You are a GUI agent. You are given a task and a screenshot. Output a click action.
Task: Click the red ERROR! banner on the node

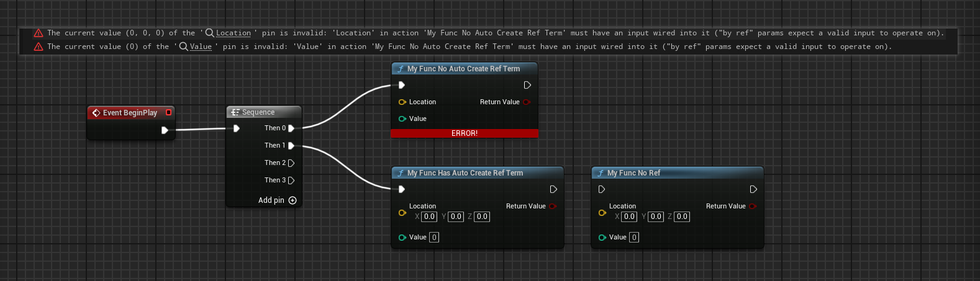[x=465, y=133]
